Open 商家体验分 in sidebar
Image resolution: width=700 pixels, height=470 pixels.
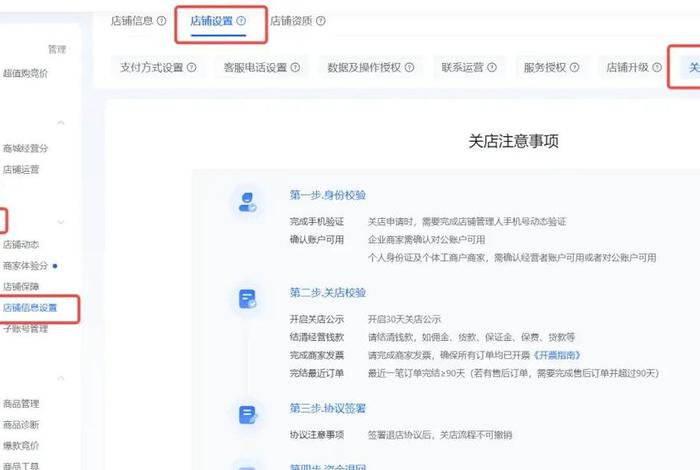pos(25,266)
